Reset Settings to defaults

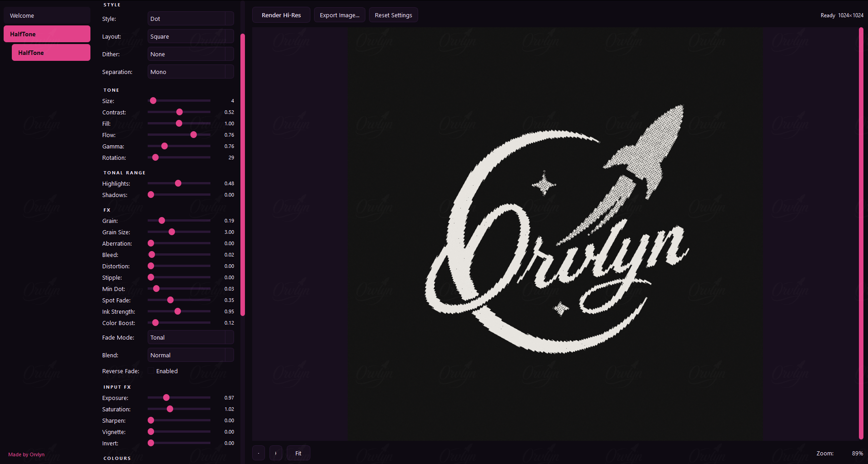[393, 15]
